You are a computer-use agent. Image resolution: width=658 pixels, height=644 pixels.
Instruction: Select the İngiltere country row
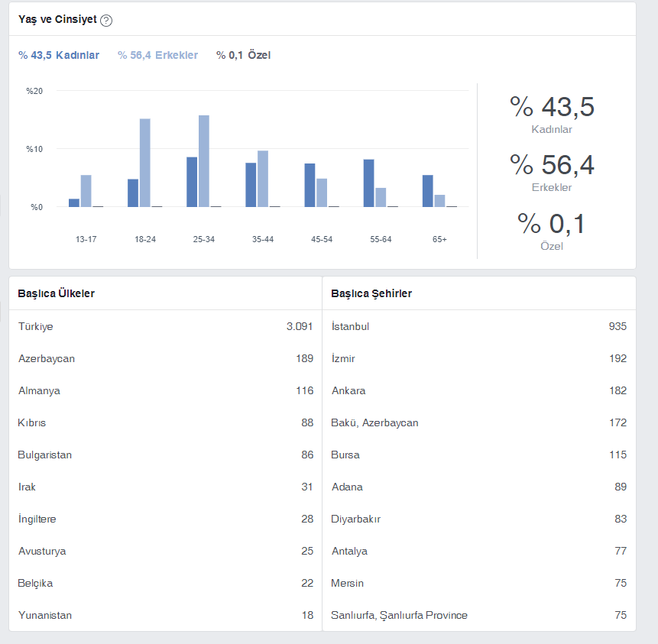pos(165,519)
